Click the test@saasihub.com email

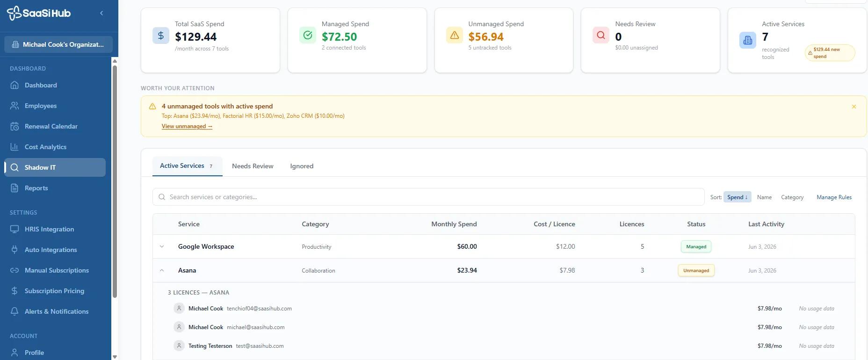[x=260, y=346]
